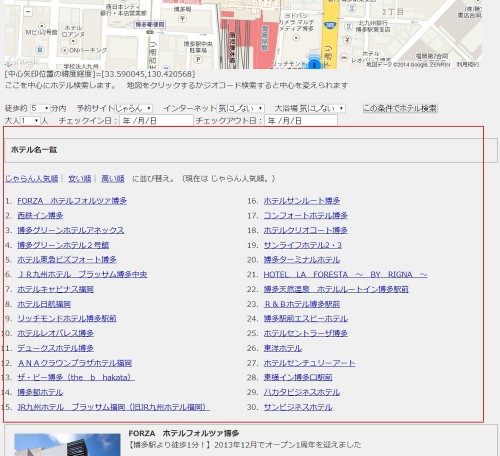
Task: Open 博多都ホテル link
Action: pos(40,392)
